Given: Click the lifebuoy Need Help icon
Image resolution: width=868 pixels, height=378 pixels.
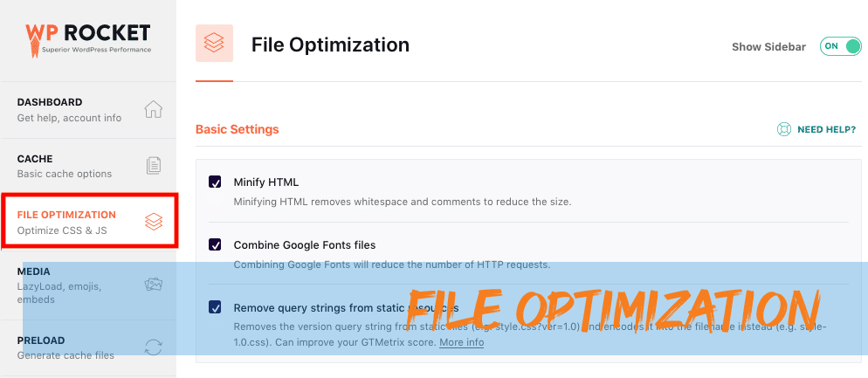Looking at the screenshot, I should click(784, 129).
